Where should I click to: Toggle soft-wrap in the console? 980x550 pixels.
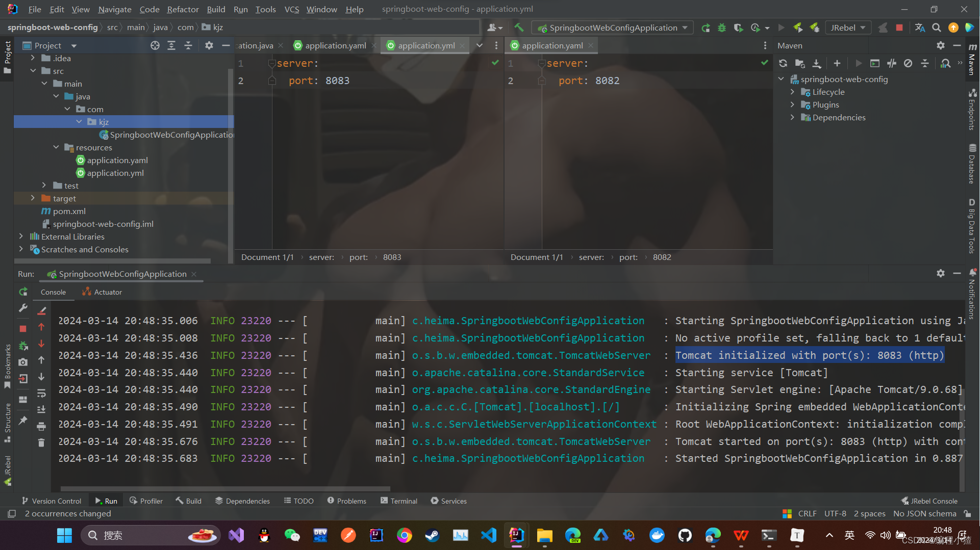pyautogui.click(x=41, y=393)
